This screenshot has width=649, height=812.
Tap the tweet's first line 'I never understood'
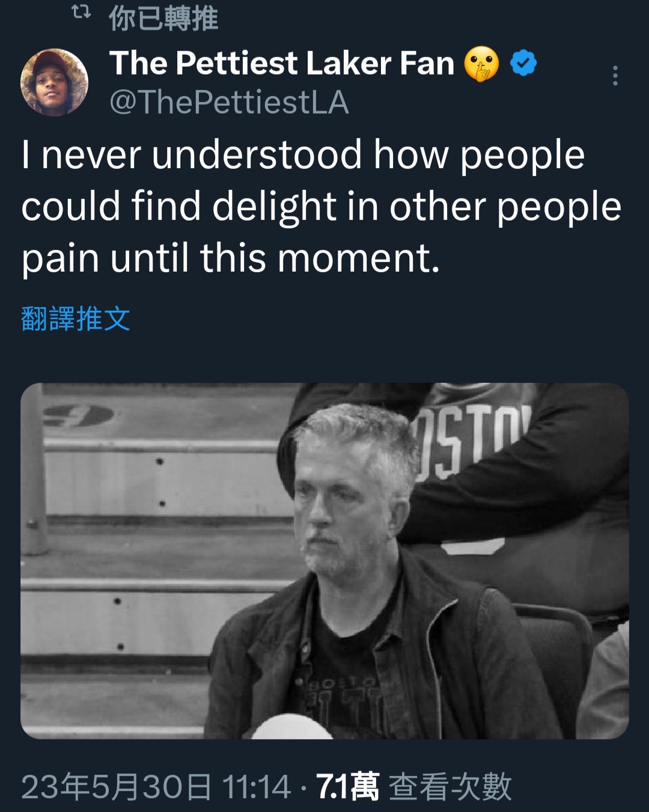(192, 154)
